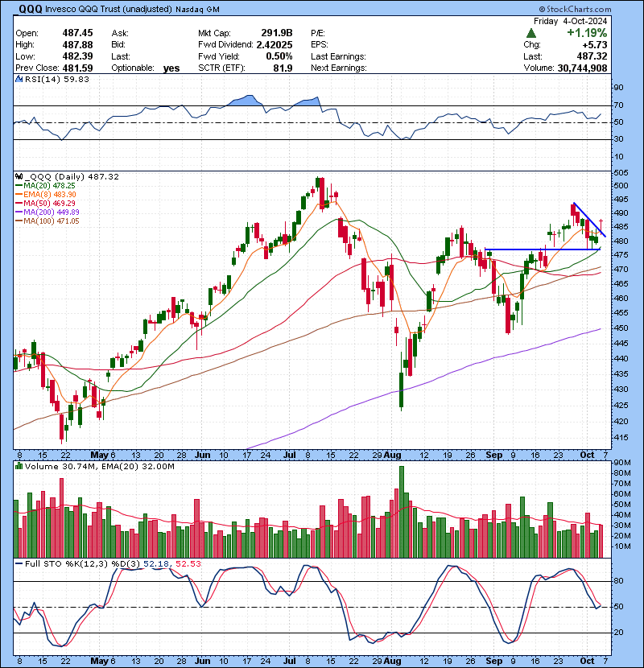The image size is (644, 668).
Task: Click the Full STO indicator icon
Action: 18,564
